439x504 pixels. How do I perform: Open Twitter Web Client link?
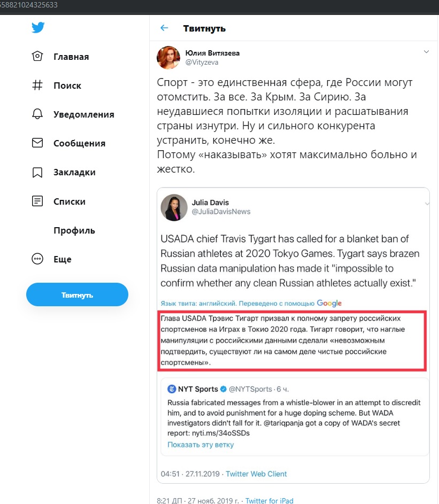(256, 474)
